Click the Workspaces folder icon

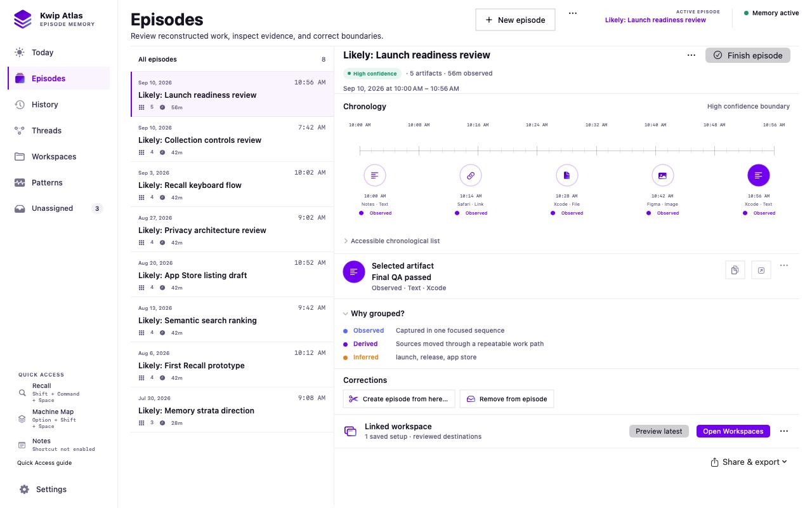coord(20,157)
